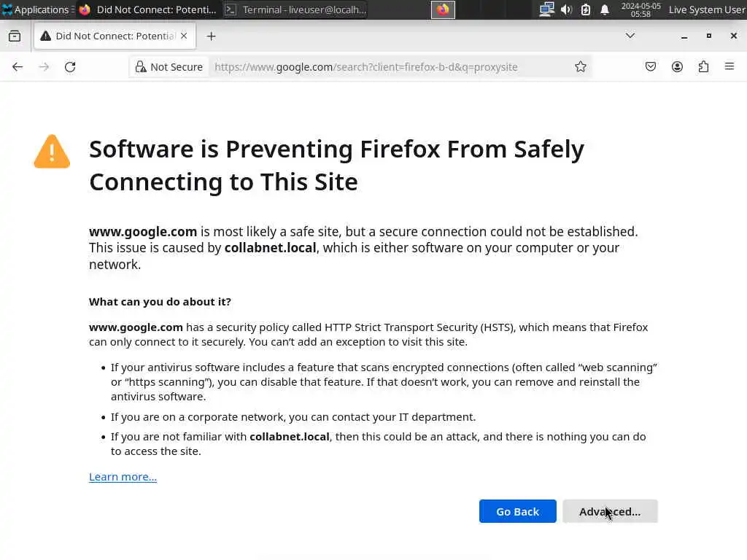Image resolution: width=747 pixels, height=560 pixels.
Task: Click the Go Back button
Action: [x=517, y=511]
